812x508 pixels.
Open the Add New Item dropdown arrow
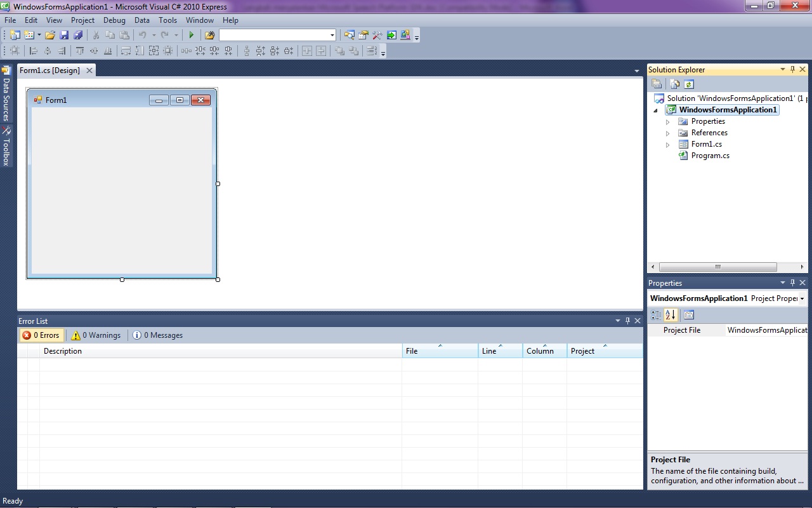coord(39,35)
